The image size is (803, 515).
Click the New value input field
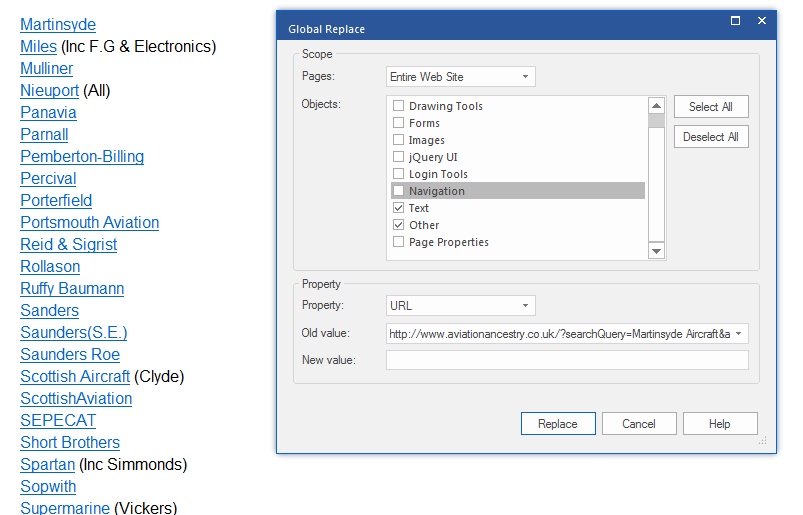point(567,360)
